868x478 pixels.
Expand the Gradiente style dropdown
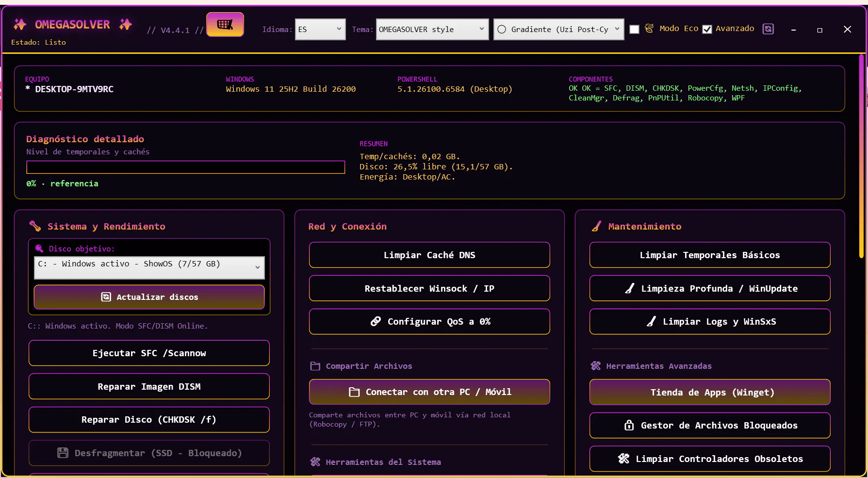point(558,29)
